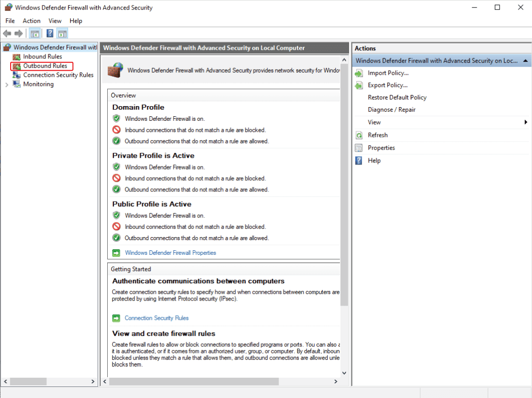
Task: Click the Connection Security Rules link in Getting Started
Action: (x=157, y=318)
